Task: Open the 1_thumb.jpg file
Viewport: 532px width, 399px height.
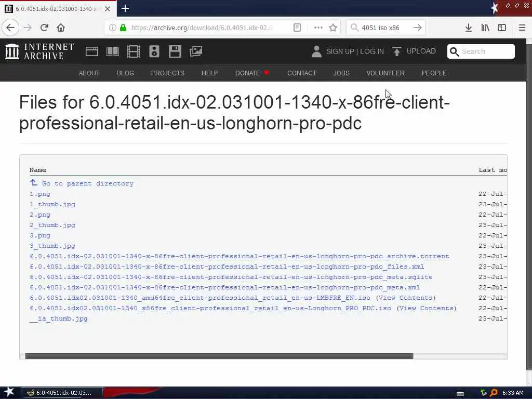Action: point(52,204)
